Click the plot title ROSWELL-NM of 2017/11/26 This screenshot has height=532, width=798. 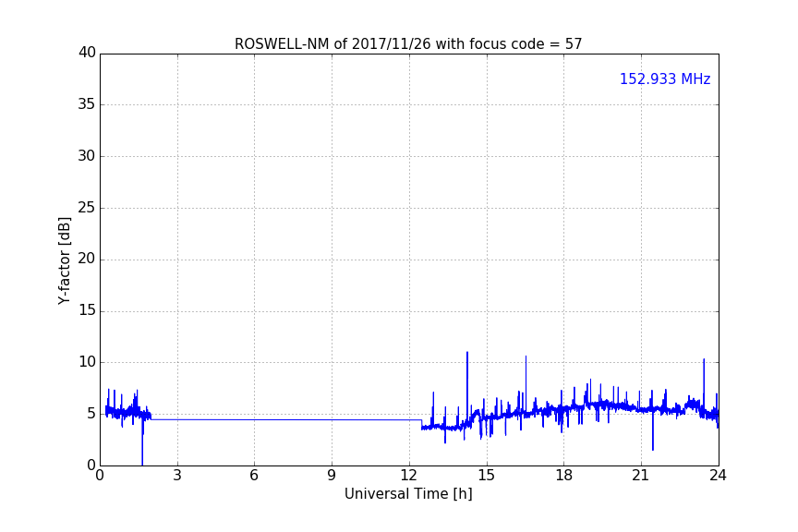(407, 44)
